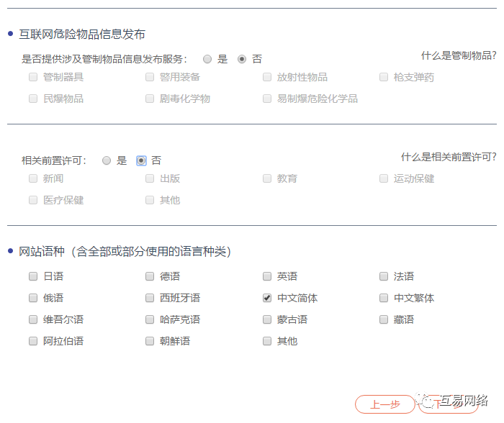The width and height of the screenshot is (504, 423).
Task: Tick the 维吾尔语 language checkbox
Action: coord(33,319)
